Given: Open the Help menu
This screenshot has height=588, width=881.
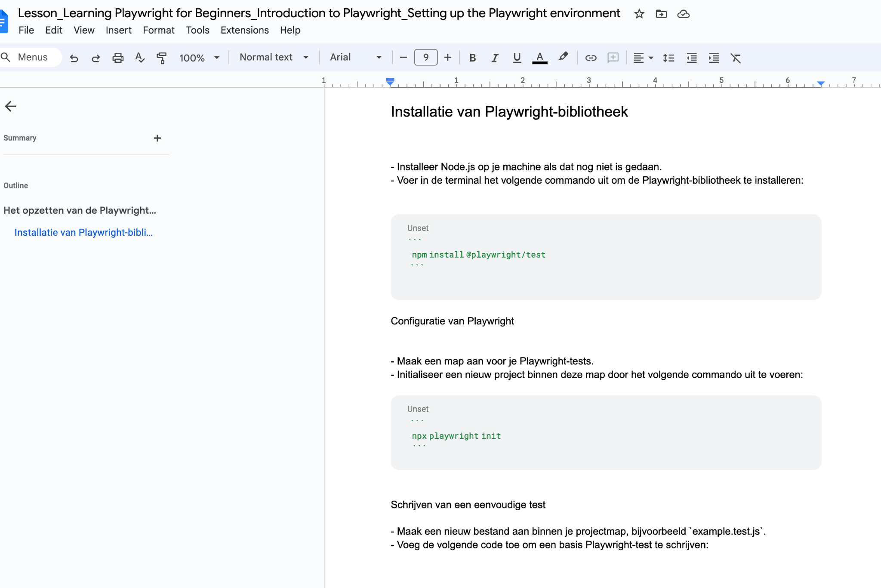Looking at the screenshot, I should click(290, 30).
